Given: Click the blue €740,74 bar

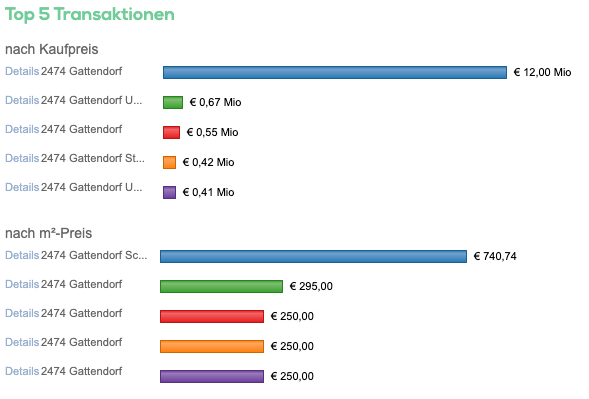Looking at the screenshot, I should pos(313,256).
